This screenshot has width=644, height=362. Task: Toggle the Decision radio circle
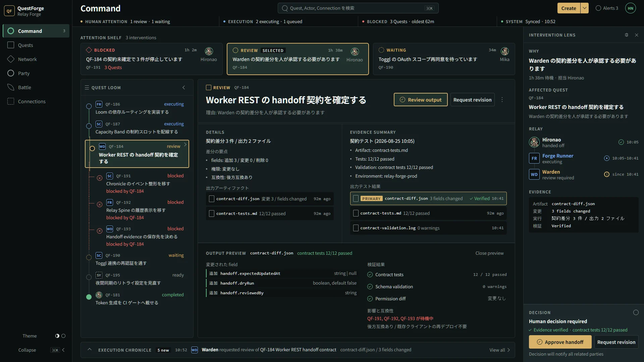click(636, 312)
